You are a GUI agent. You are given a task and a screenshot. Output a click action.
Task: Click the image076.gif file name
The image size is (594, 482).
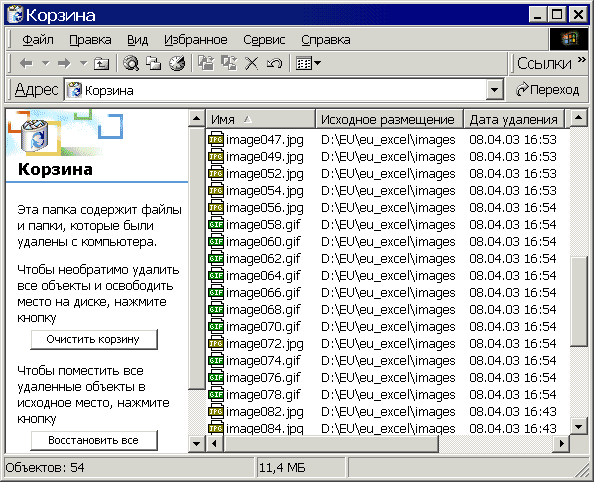tap(263, 377)
